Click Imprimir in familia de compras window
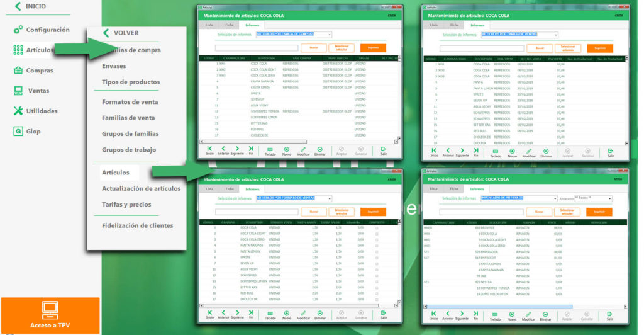 [373, 48]
